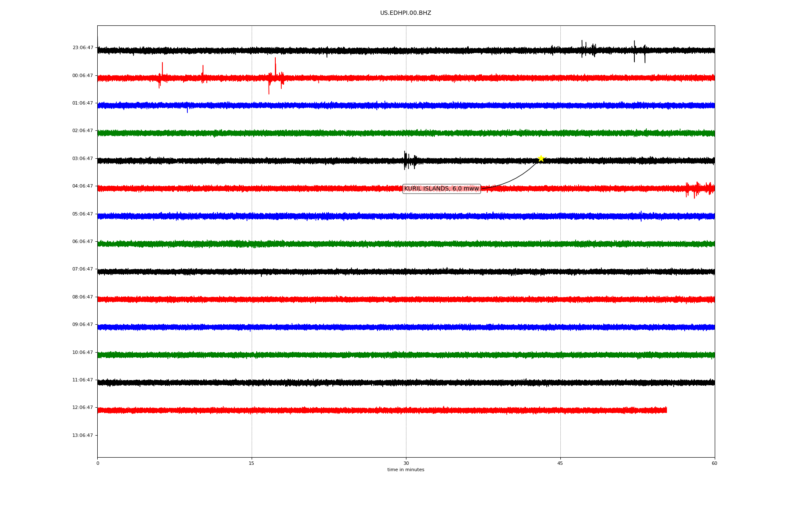This screenshot has height=508, width=812.
Task: Click the 'time in minutes' axis label
Action: pos(406,470)
